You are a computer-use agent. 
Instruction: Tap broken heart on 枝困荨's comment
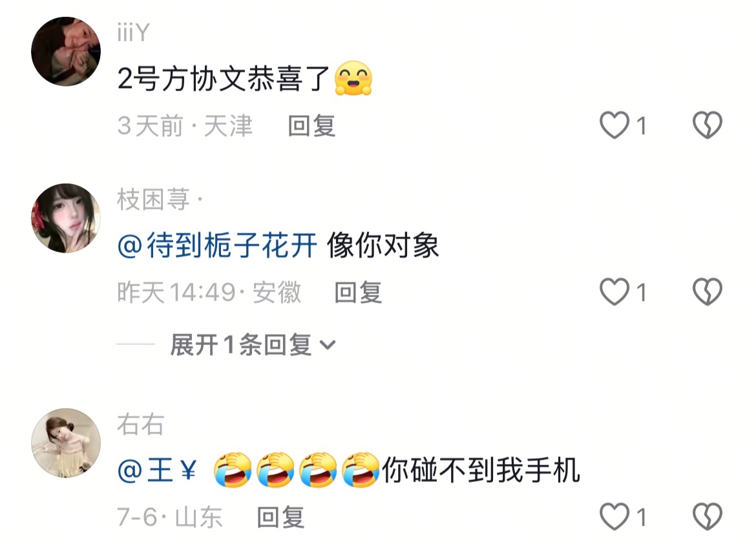pyautogui.click(x=708, y=292)
